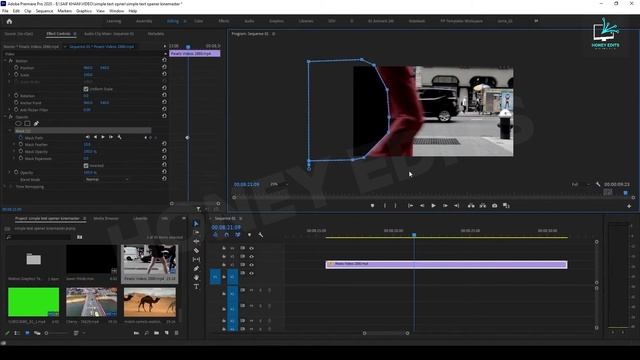Viewport: 640px width, 360px height.
Task: Click Export Frame camera icon
Action: [x=494, y=206]
